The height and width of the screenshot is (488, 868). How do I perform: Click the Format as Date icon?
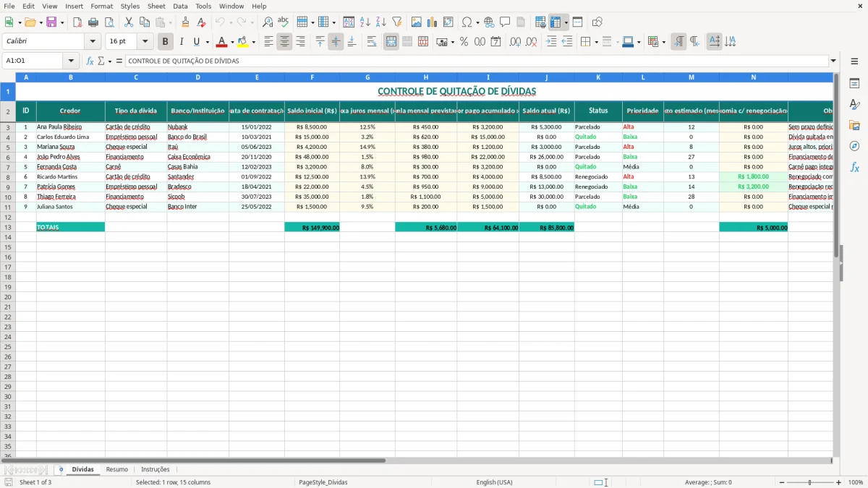click(x=496, y=42)
